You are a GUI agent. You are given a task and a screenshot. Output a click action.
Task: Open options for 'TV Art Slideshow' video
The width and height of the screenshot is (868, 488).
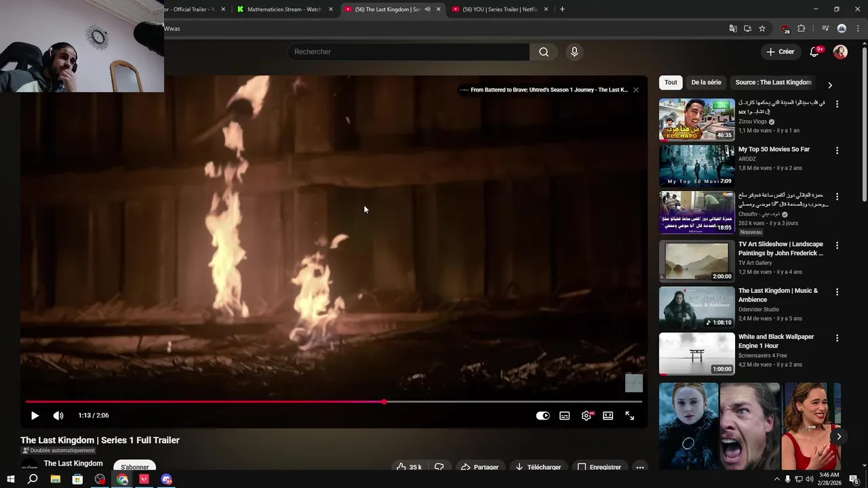point(837,245)
